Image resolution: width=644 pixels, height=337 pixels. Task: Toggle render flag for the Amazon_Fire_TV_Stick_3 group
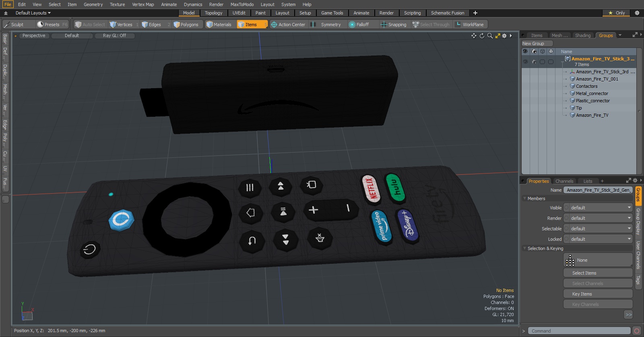pyautogui.click(x=534, y=62)
